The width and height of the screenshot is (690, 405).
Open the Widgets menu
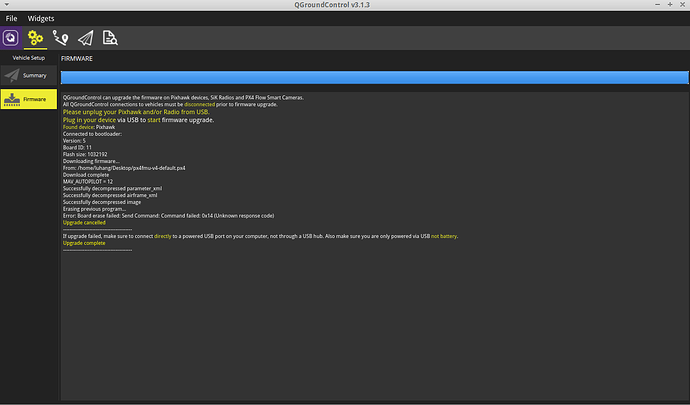point(41,18)
